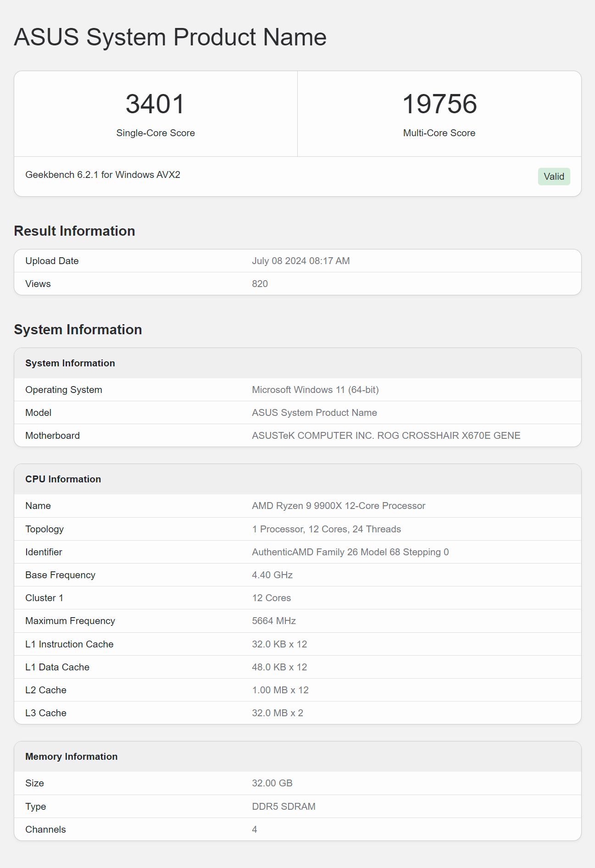Click '1 Processor, 12 Cores, 24 Threads'
595x868 pixels.
[x=326, y=529]
